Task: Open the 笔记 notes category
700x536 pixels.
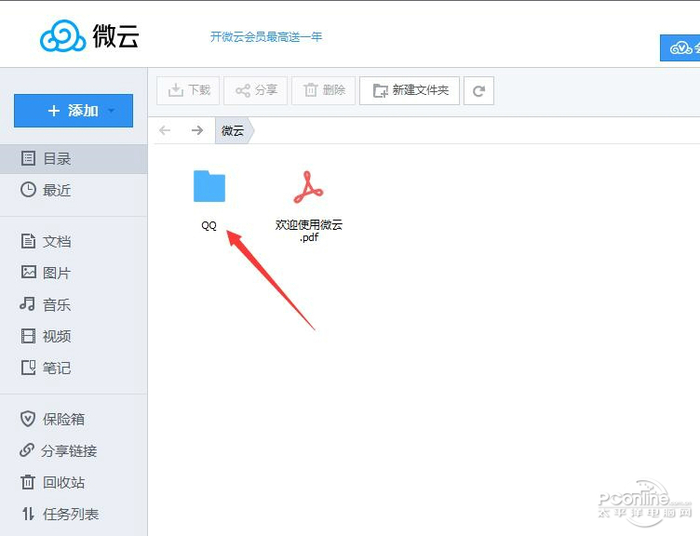Action: coord(74,368)
